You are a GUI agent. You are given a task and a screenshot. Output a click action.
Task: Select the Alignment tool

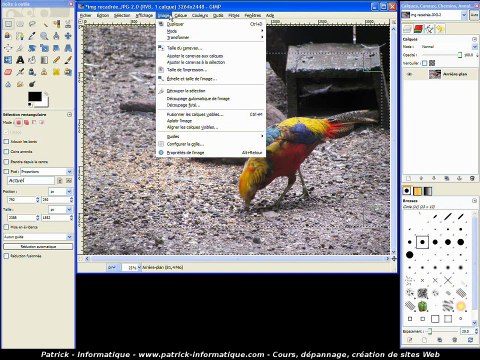point(8,48)
